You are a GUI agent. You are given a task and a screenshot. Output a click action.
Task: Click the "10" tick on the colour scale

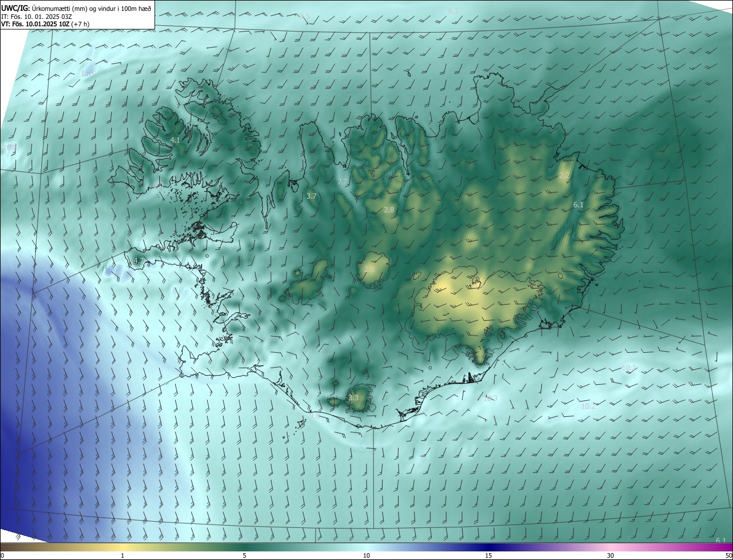366,556
